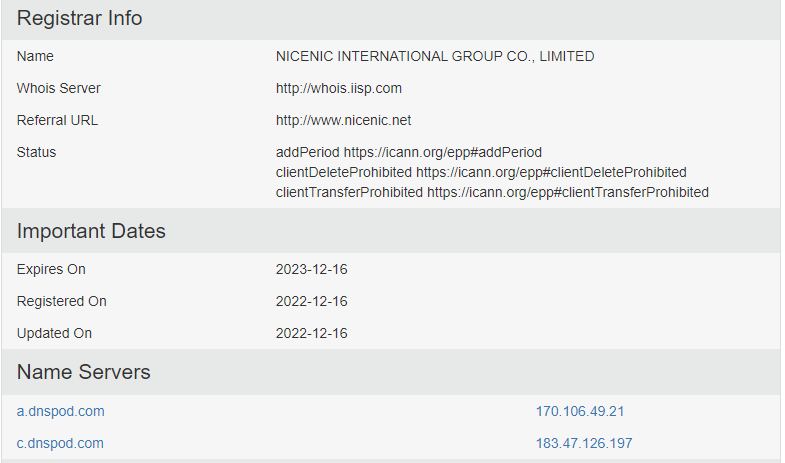Click the Expires On date 2023-12-16
The width and height of the screenshot is (785, 463).
[x=311, y=269]
